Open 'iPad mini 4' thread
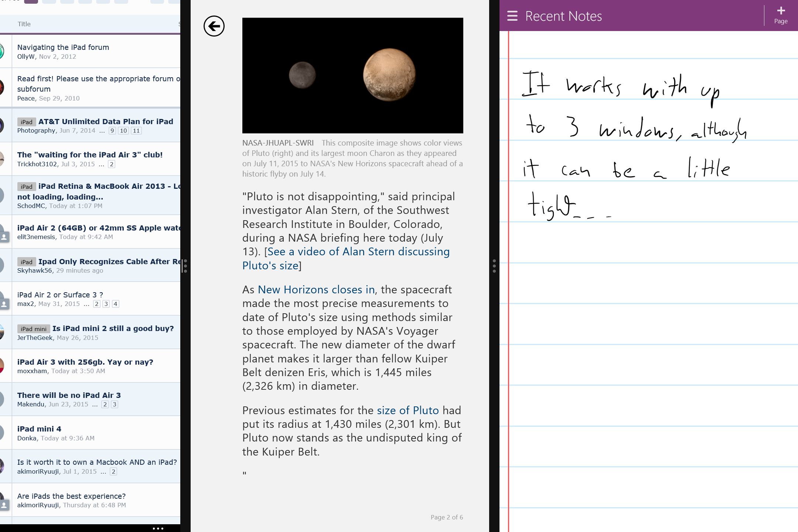This screenshot has width=798, height=532. point(39,429)
